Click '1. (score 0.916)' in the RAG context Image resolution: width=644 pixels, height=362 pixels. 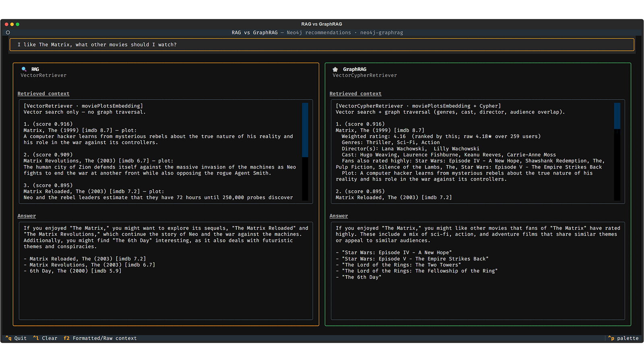point(48,124)
